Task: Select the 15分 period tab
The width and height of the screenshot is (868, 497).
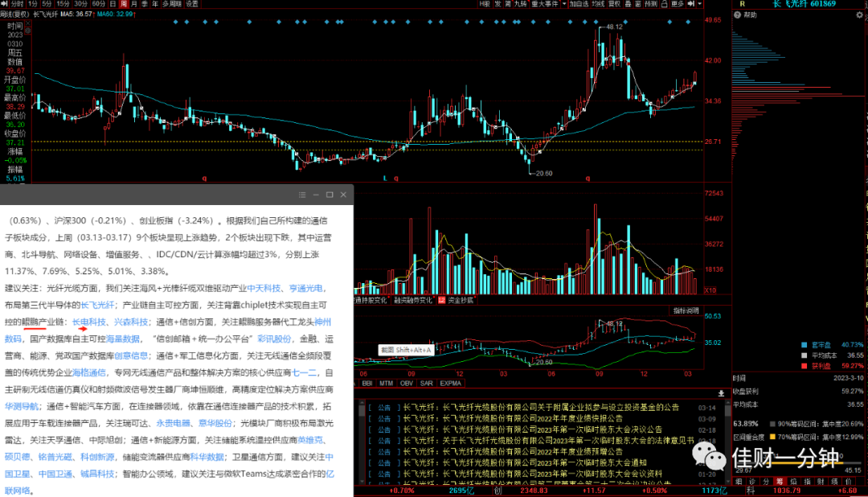Action: point(63,3)
